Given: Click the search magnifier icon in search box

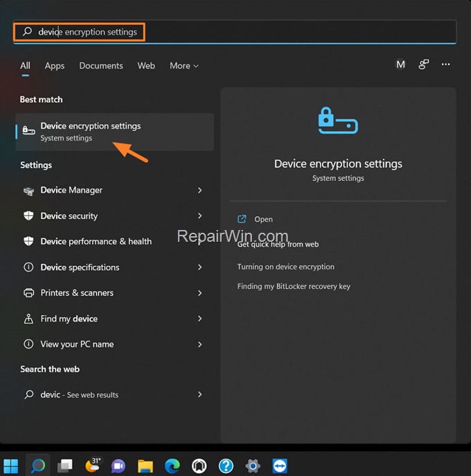Looking at the screenshot, I should (27, 31).
